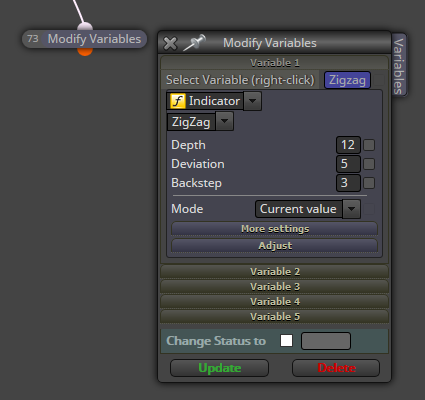The image size is (425, 400).
Task: Click the Indicator type label box
Action: pyautogui.click(x=205, y=101)
